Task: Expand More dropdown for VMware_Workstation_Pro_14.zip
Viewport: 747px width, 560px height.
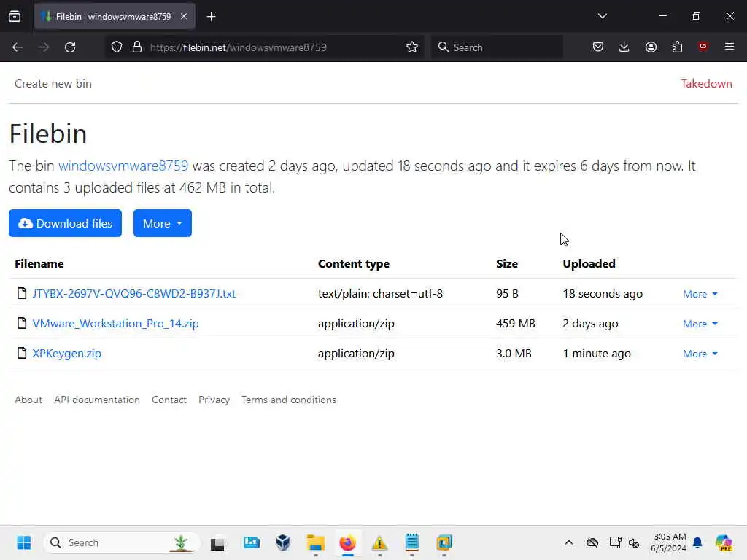Action: pos(700,324)
